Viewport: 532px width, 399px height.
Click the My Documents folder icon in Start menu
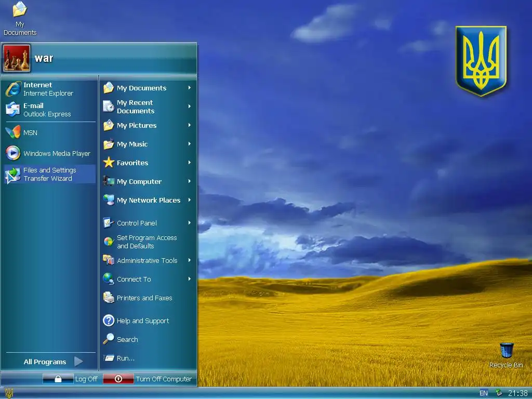109,87
